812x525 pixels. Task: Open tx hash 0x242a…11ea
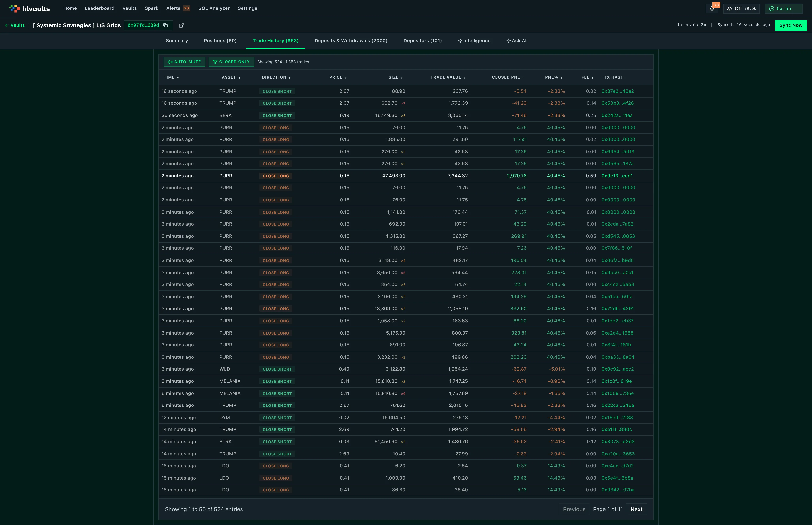(x=617, y=116)
